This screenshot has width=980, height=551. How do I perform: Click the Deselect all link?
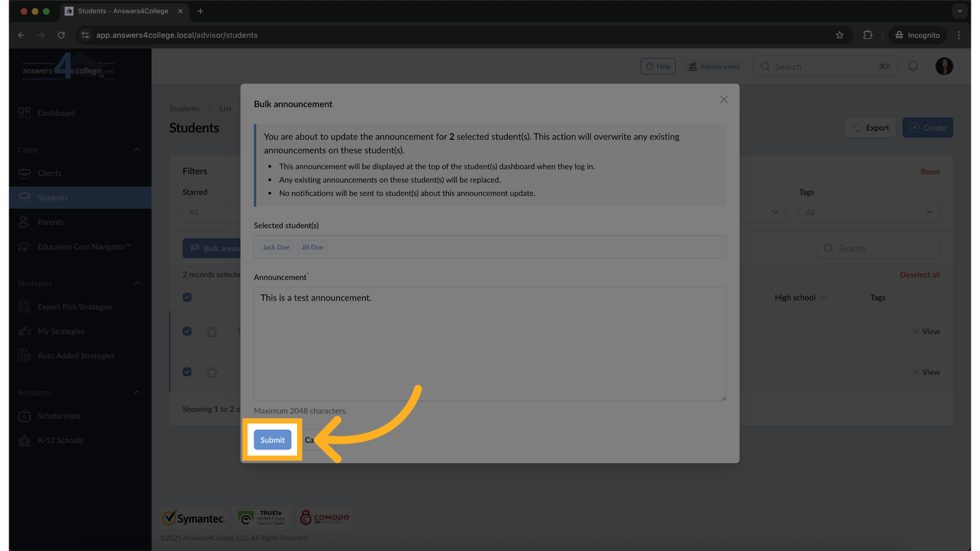(919, 274)
